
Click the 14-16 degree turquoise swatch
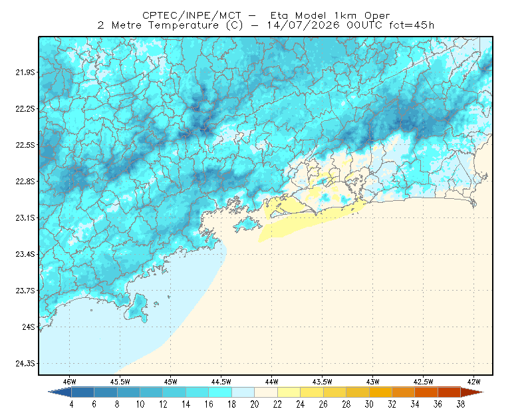[198, 392]
